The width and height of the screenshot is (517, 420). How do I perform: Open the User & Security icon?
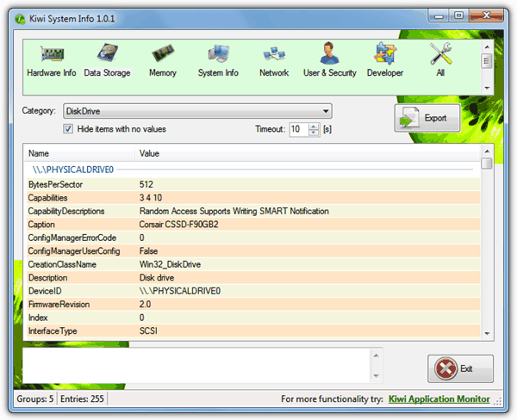tap(329, 59)
